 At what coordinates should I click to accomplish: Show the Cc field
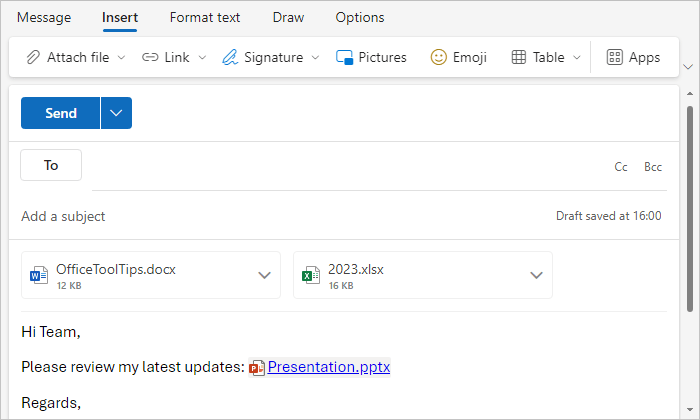[621, 167]
